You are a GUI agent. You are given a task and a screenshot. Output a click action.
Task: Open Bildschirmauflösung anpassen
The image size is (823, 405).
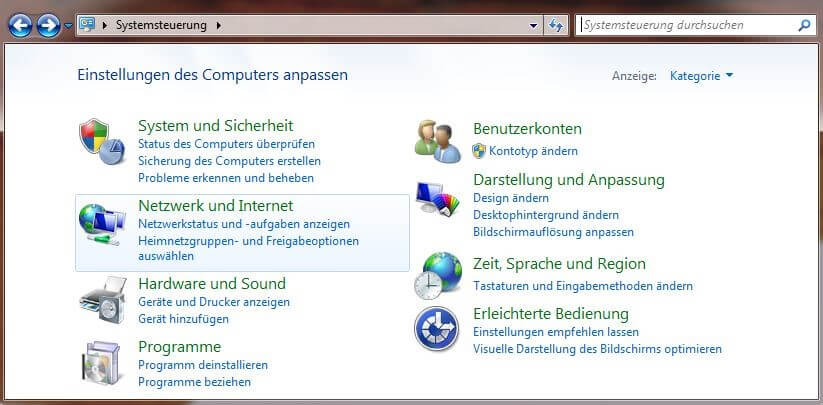coord(554,232)
